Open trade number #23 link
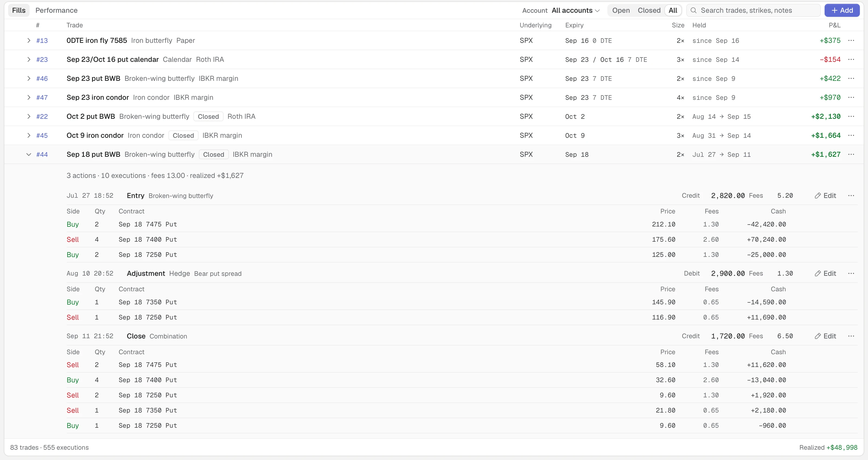 (x=42, y=59)
